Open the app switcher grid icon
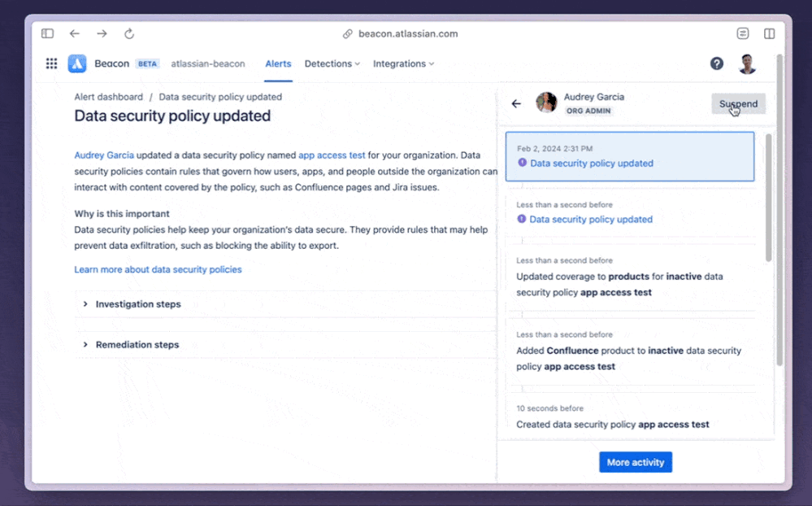 (52, 63)
